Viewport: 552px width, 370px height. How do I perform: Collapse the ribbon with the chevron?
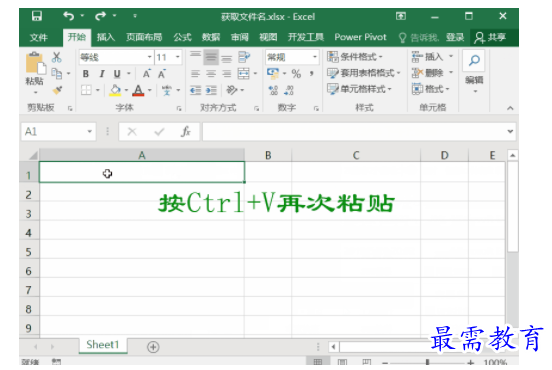coord(510,108)
